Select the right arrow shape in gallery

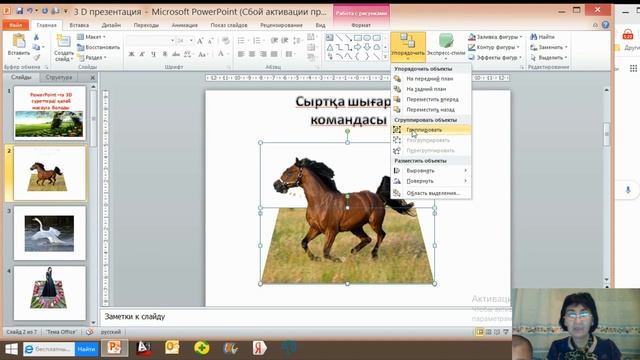coord(358,47)
